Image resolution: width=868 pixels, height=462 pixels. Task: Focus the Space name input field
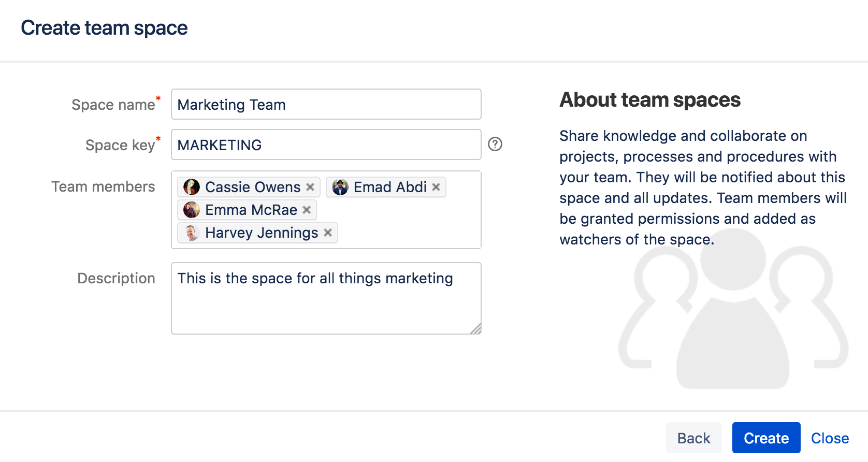(x=326, y=105)
